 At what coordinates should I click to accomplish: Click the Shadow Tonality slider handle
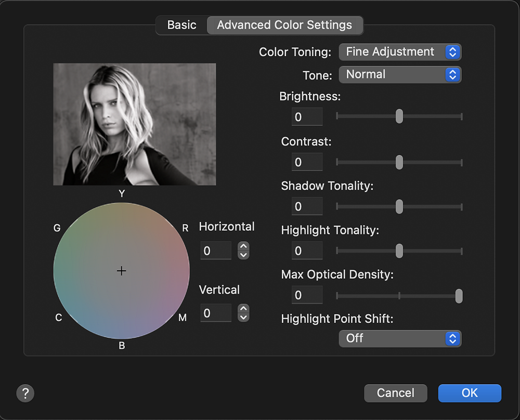[x=399, y=206]
